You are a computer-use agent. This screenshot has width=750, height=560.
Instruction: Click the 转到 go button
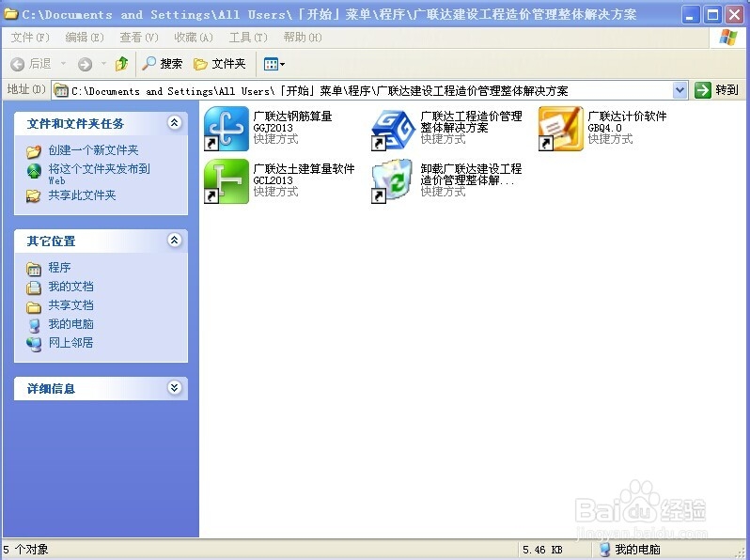(x=716, y=90)
